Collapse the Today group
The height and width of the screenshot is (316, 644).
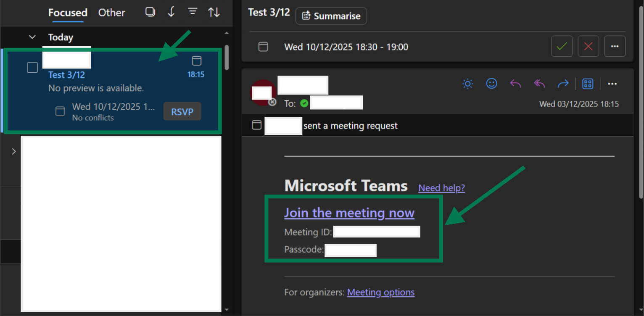click(x=32, y=37)
